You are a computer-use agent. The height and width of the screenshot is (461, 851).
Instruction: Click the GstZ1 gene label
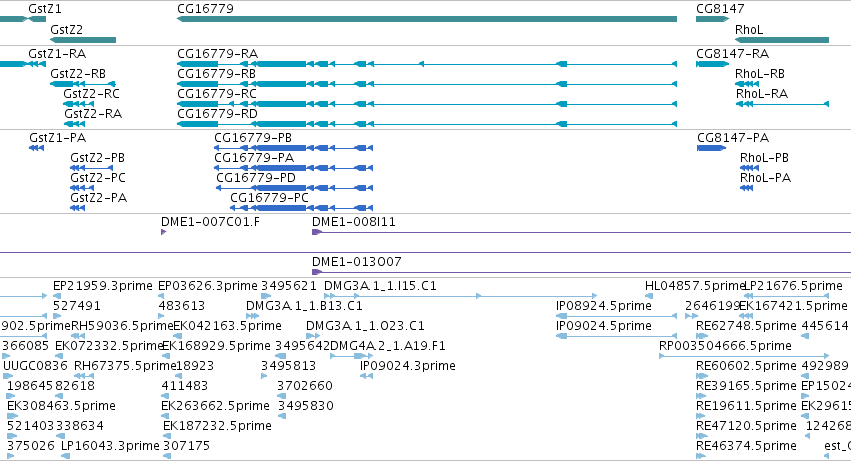pyautogui.click(x=45, y=9)
